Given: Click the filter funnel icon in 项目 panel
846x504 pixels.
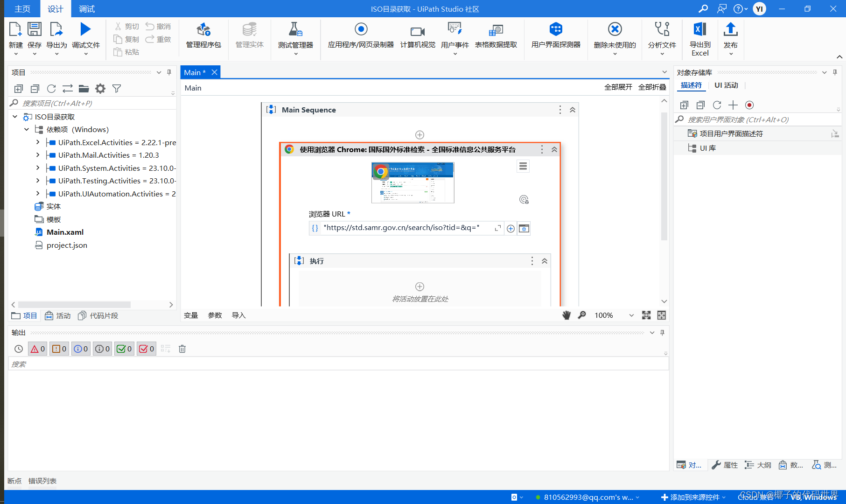Looking at the screenshot, I should pyautogui.click(x=117, y=89).
